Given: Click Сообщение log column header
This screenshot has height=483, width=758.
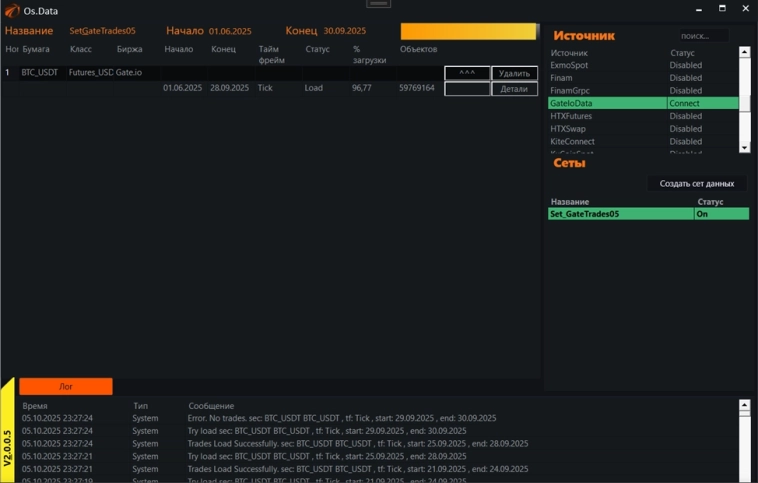Looking at the screenshot, I should click(211, 406).
